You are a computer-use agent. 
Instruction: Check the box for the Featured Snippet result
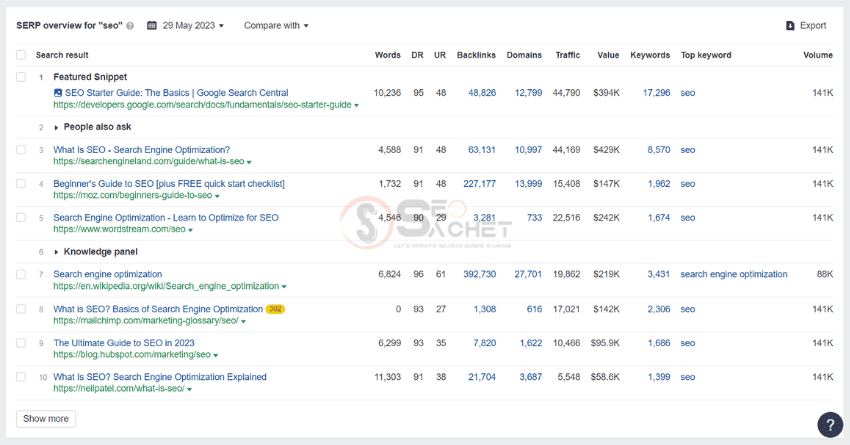(21, 77)
